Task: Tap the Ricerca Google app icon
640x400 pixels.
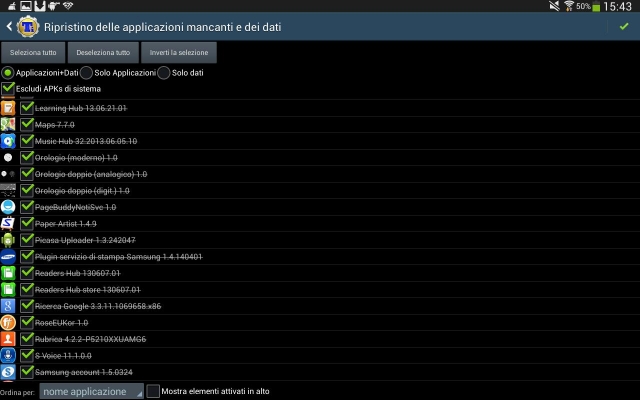Action: tap(8, 306)
